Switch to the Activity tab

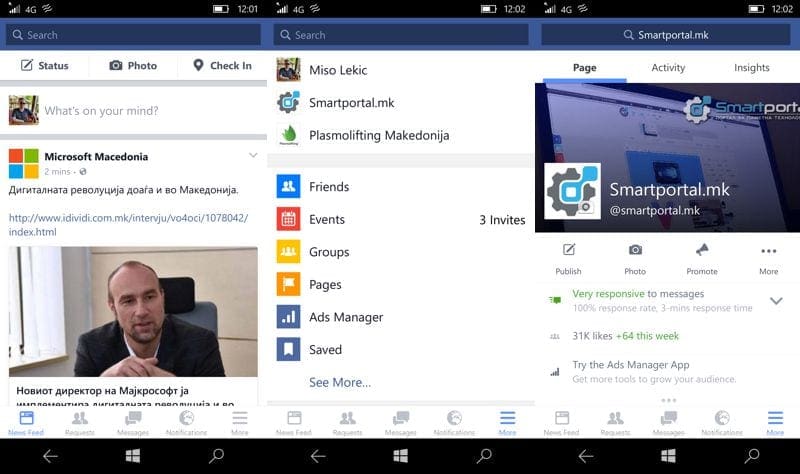pyautogui.click(x=668, y=67)
